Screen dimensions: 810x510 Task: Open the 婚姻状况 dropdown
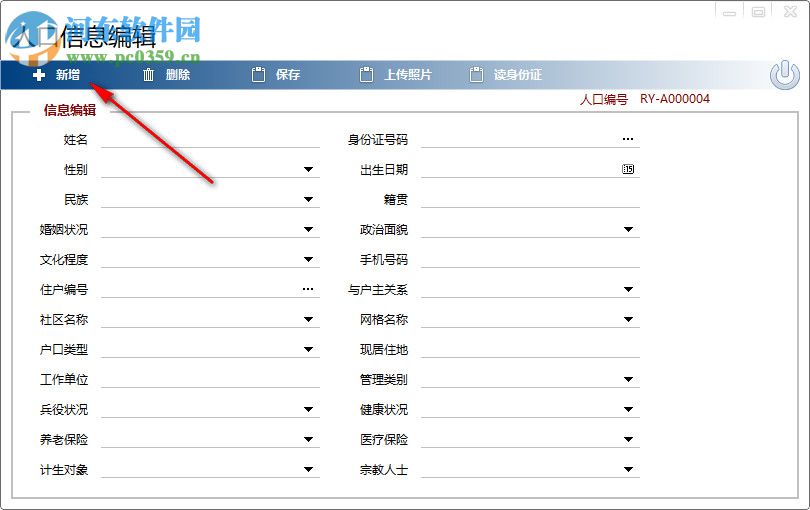pos(308,229)
